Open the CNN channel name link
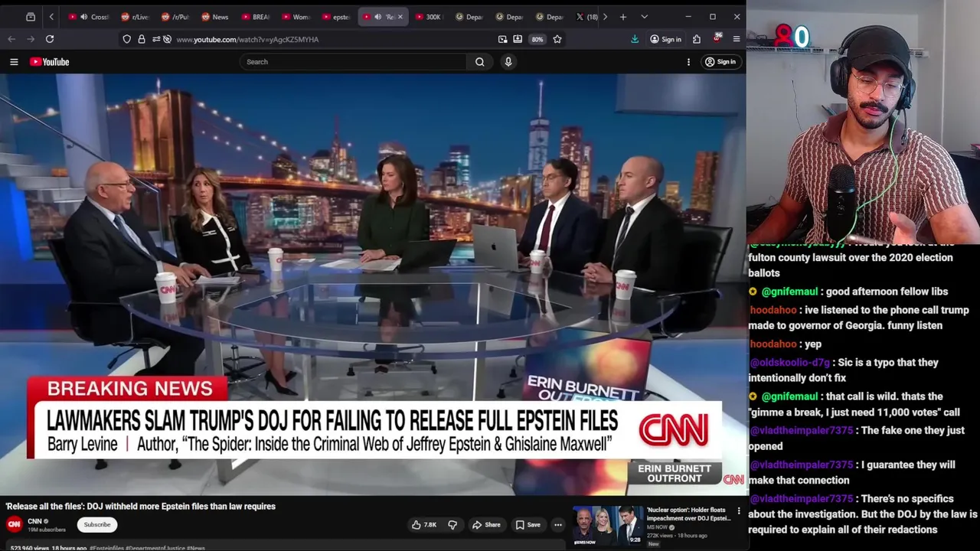980x551 pixels. (x=34, y=521)
